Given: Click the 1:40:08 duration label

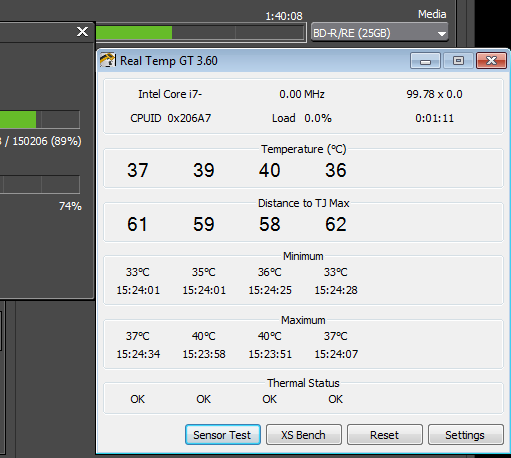Looking at the screenshot, I should click(284, 16).
